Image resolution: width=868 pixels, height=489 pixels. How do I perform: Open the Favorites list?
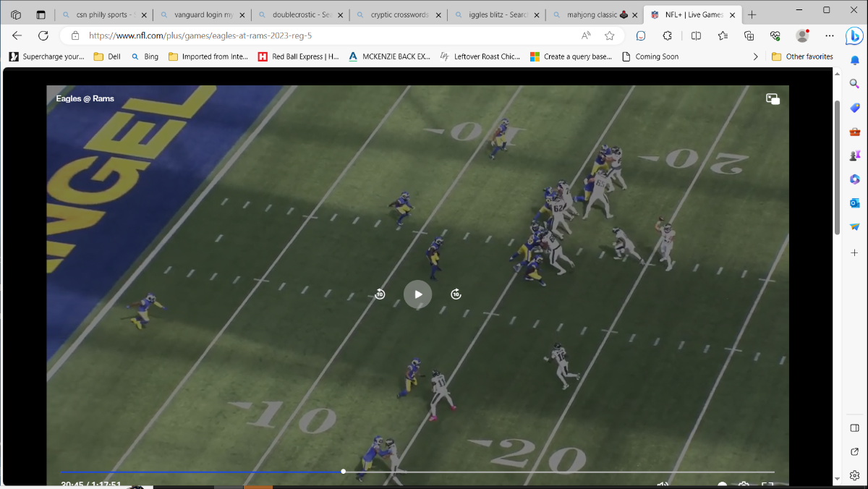(x=723, y=35)
